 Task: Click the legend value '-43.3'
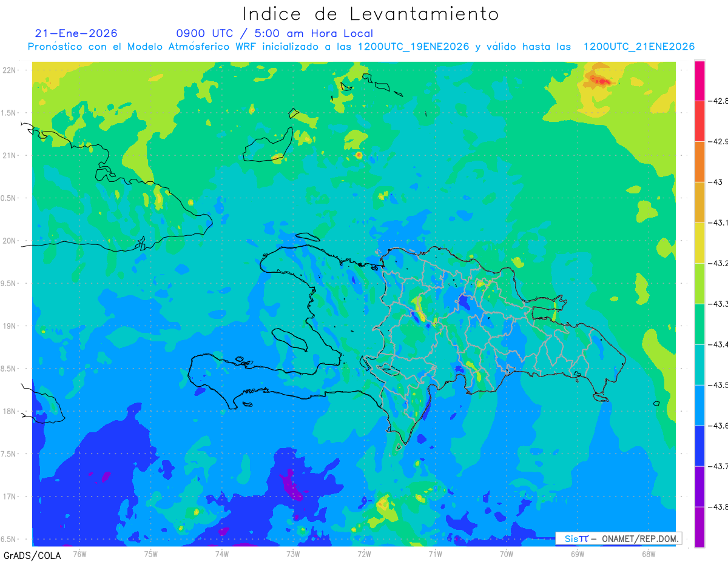pyautogui.click(x=718, y=304)
